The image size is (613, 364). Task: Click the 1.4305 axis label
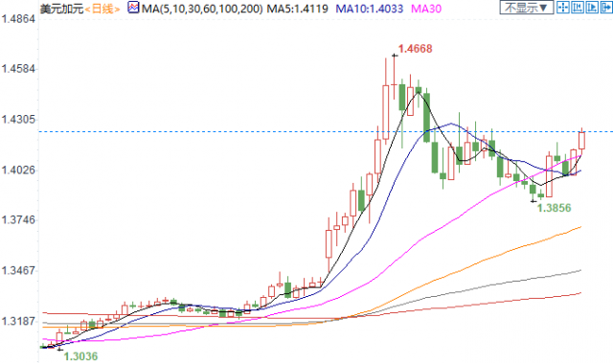[x=18, y=119]
